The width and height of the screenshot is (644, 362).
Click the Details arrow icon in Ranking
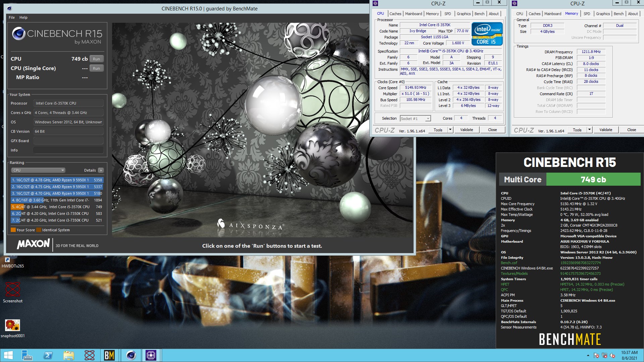(101, 170)
